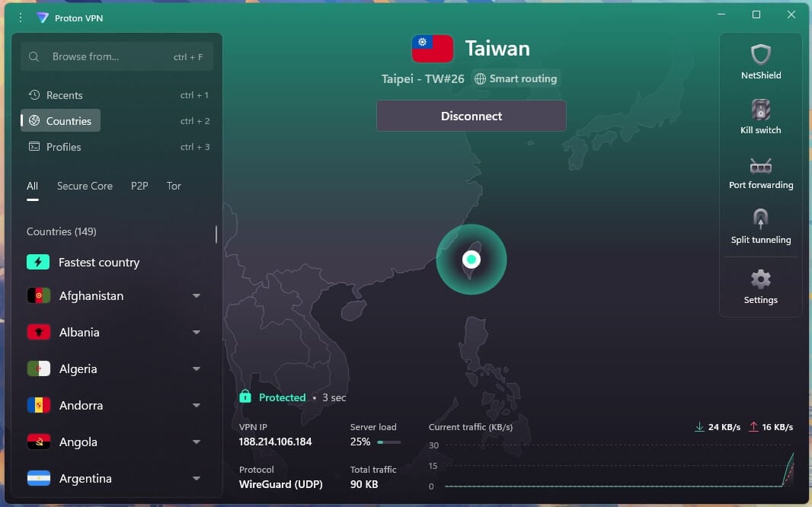Image resolution: width=812 pixels, height=507 pixels.
Task: Click the Countries (149) heading
Action: [61, 231]
